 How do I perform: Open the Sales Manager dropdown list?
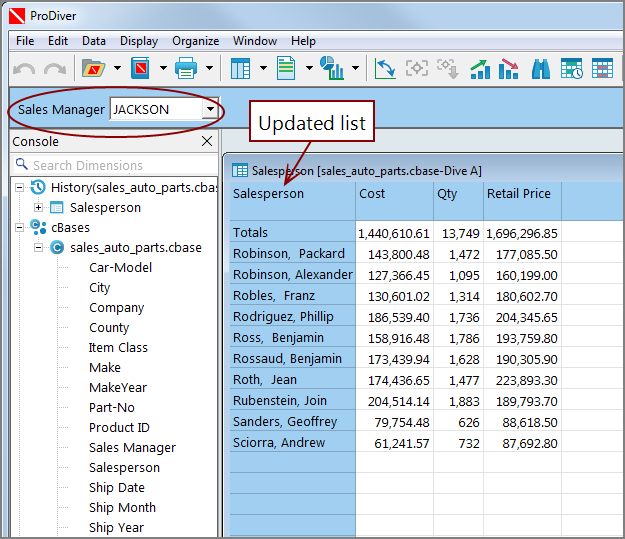tap(210, 109)
